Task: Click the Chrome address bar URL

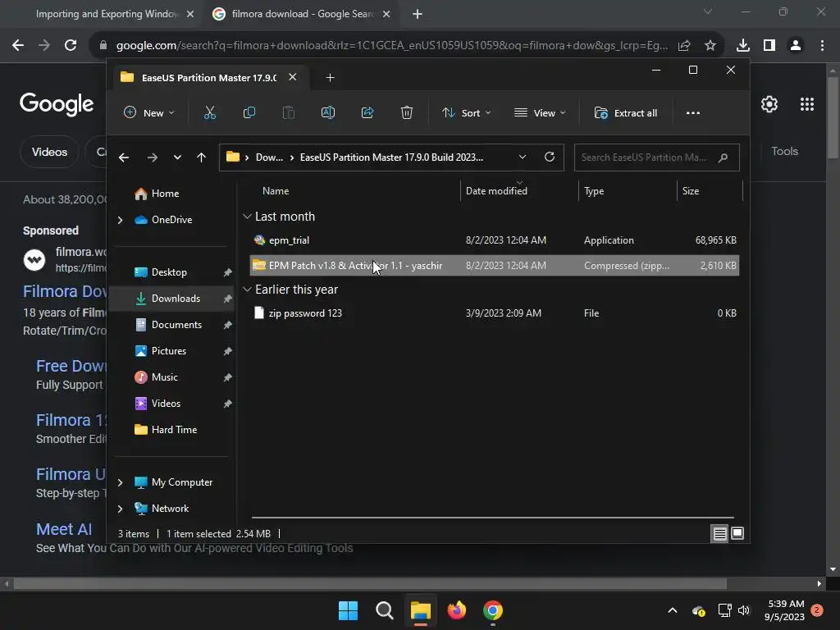Action: [391, 46]
